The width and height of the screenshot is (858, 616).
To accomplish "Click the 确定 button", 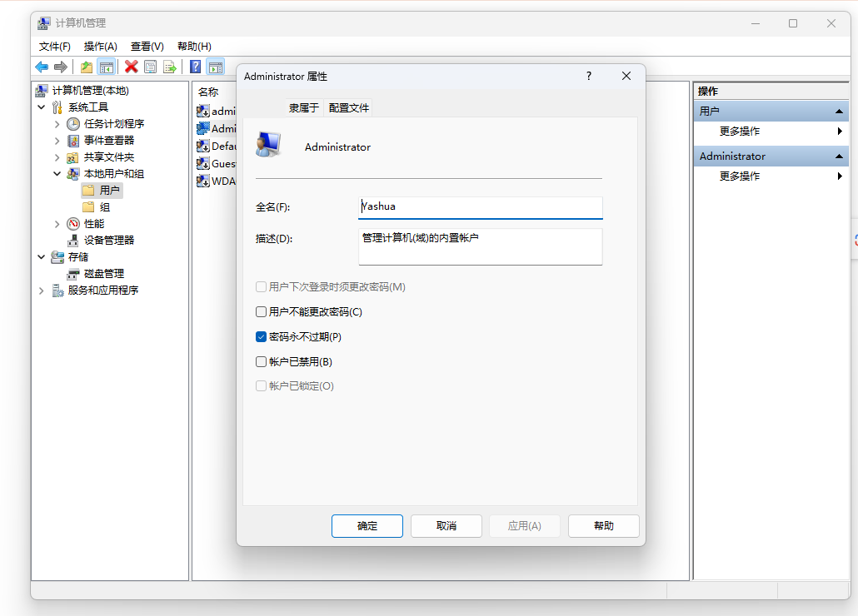I will point(367,526).
